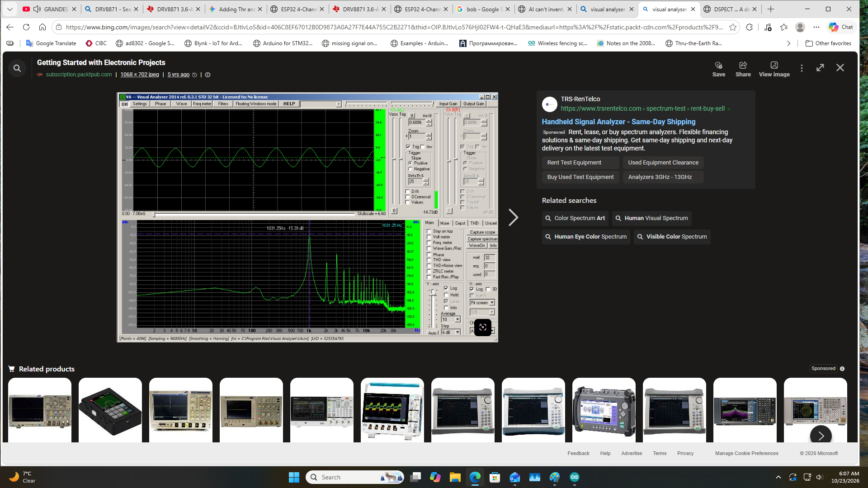The width and height of the screenshot is (868, 488).
Task: Expand the image viewer to full screen
Action: coord(820,68)
